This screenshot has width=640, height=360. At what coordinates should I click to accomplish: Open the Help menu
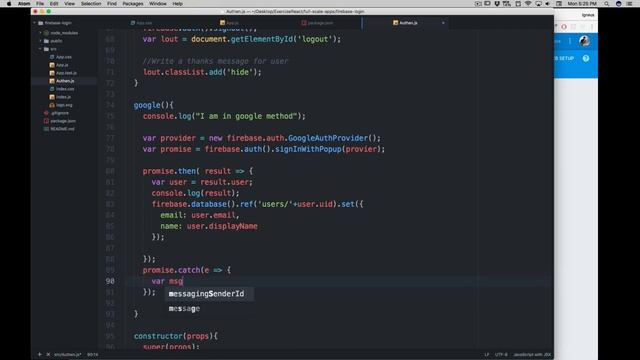pos(178,4)
